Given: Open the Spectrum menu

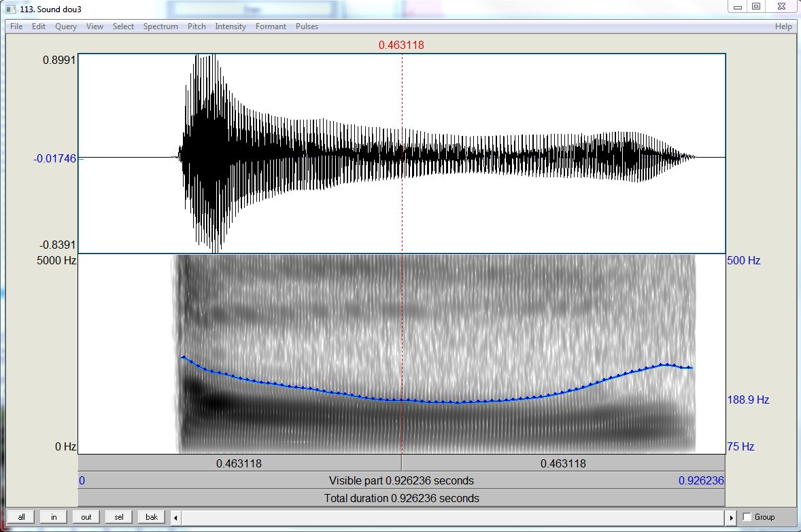Looking at the screenshot, I should click(x=160, y=26).
